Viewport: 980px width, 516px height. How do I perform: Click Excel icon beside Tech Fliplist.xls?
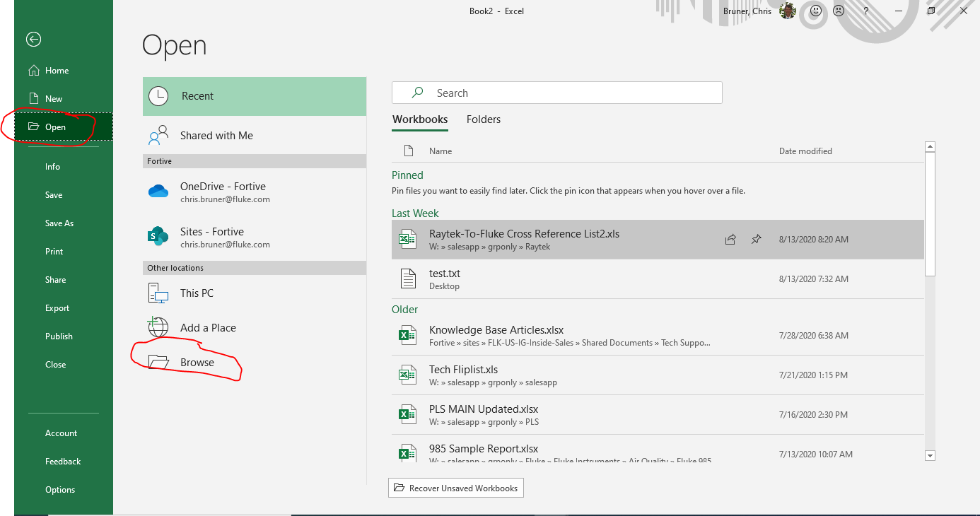coord(407,375)
